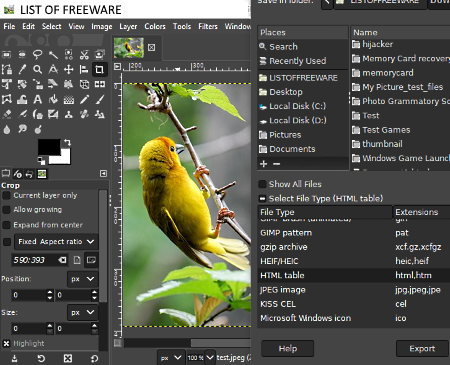Screen dimensions: 450x365
Task: Click the Export button
Action: point(422,349)
